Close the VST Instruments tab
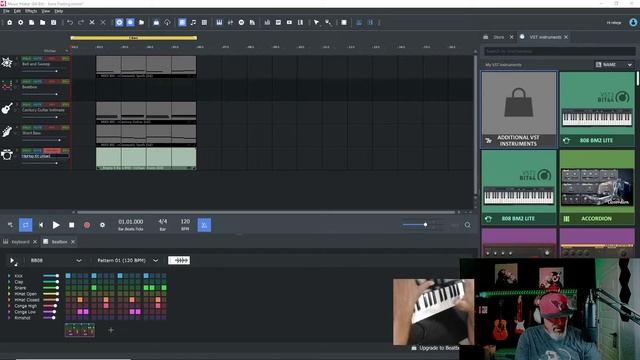This screenshot has width=640, height=360. click(566, 37)
